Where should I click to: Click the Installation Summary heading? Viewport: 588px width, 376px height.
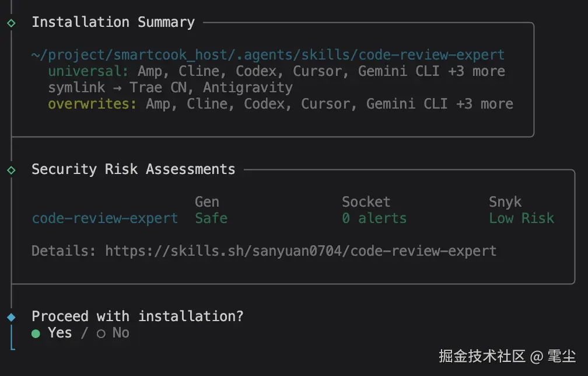pos(113,22)
